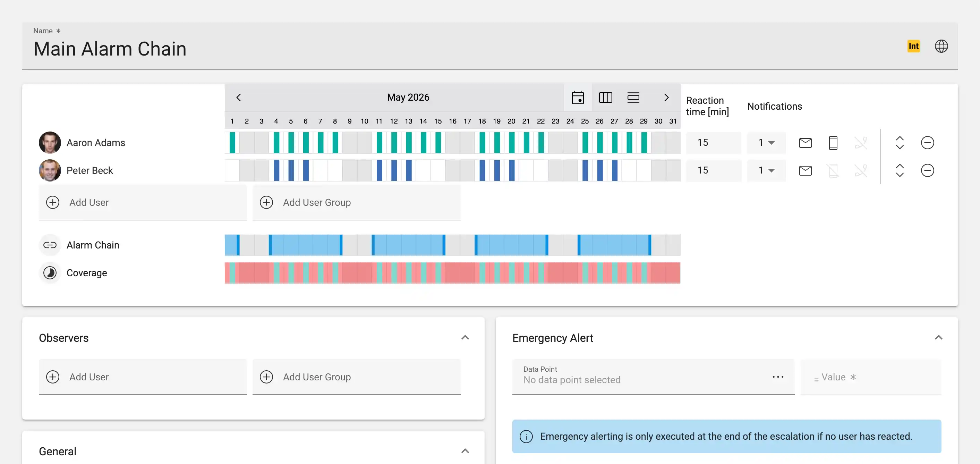Viewport: 980px width, 464px height.
Task: Toggle phone call notification for Aaron Adams
Action: [861, 143]
